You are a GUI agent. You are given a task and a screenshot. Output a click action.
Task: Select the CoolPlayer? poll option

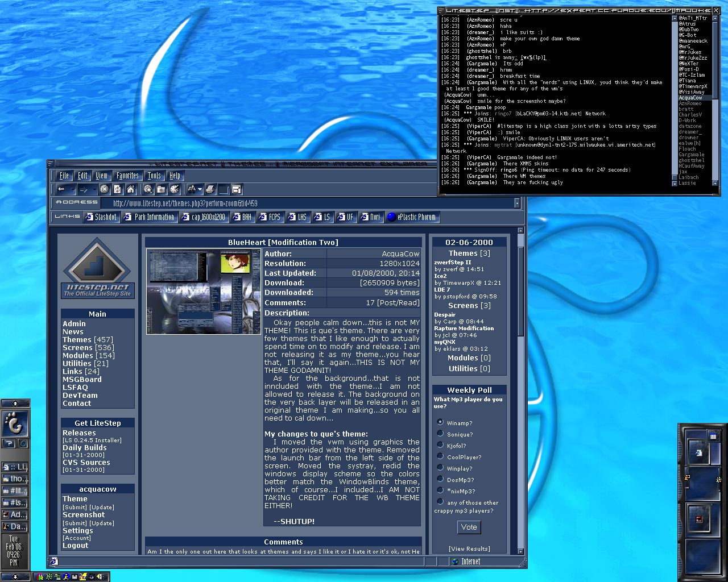click(440, 456)
